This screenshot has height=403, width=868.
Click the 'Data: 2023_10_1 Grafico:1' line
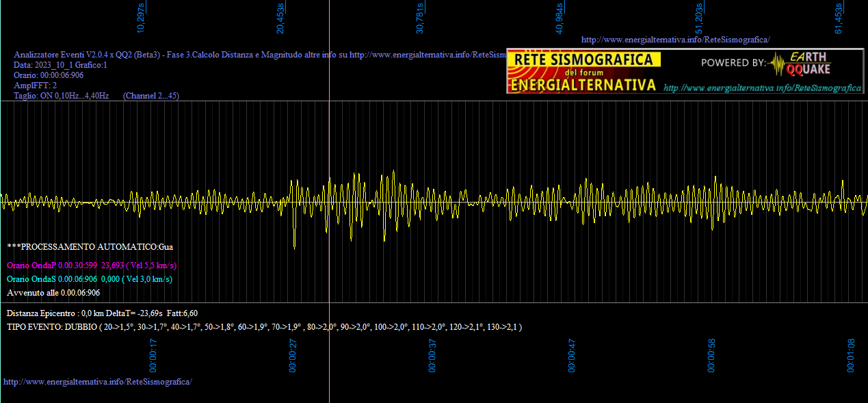[61, 65]
